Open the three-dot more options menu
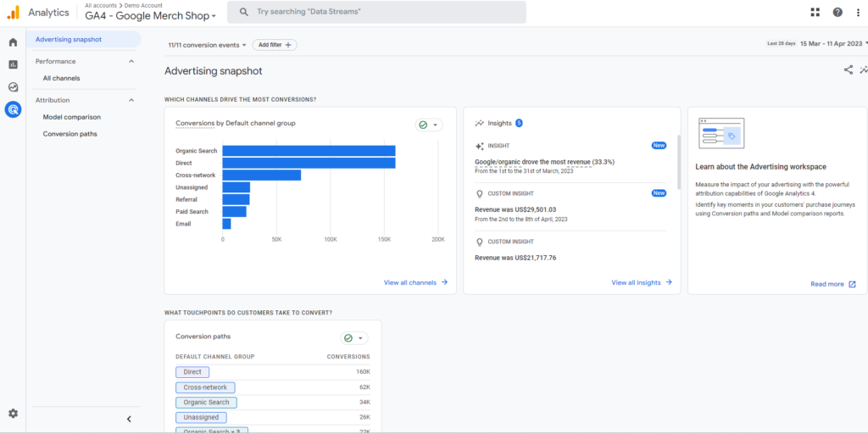This screenshot has width=868, height=434. pyautogui.click(x=858, y=12)
